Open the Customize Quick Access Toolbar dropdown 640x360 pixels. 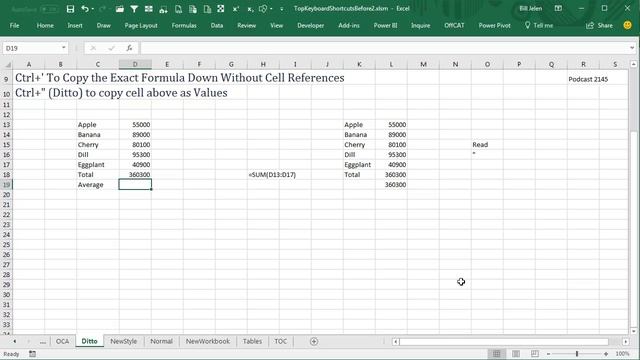coord(282,9)
